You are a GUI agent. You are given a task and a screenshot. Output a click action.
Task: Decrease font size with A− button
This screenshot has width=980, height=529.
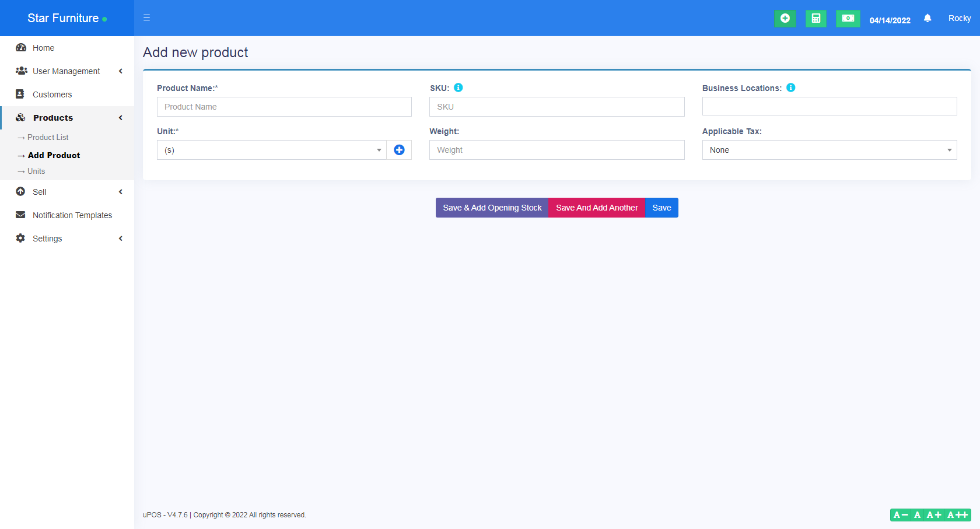click(900, 515)
